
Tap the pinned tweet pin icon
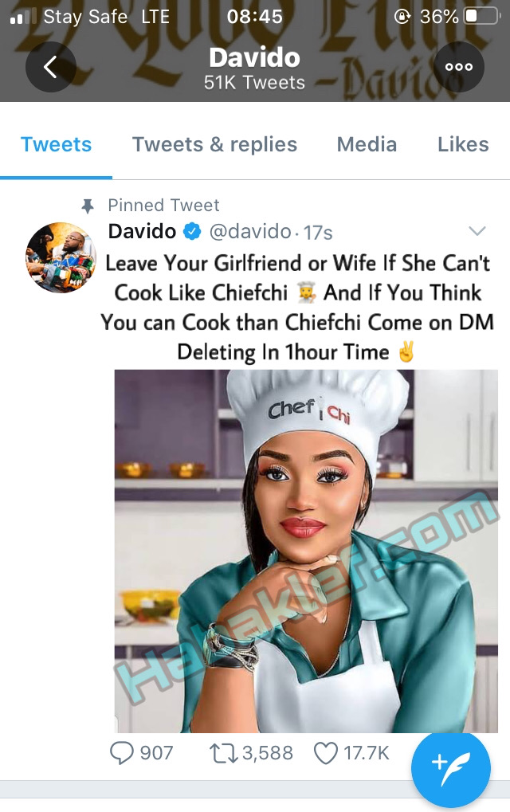point(88,206)
